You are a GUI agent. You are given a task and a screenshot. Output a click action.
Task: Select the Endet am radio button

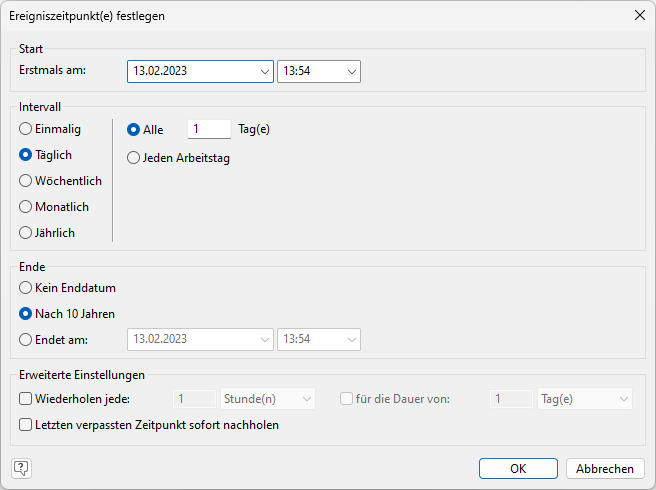[x=26, y=340]
